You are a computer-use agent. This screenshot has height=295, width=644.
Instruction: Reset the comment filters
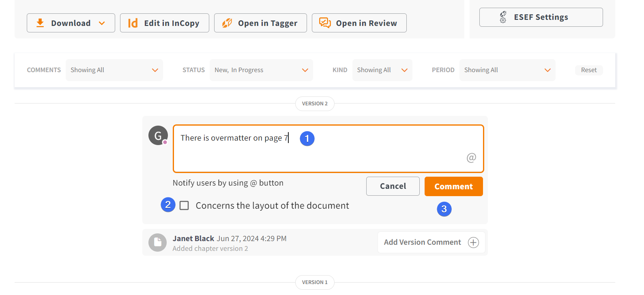589,70
